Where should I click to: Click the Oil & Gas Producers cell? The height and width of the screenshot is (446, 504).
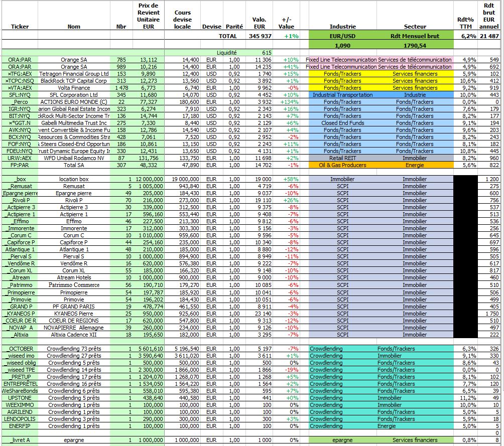click(x=343, y=165)
